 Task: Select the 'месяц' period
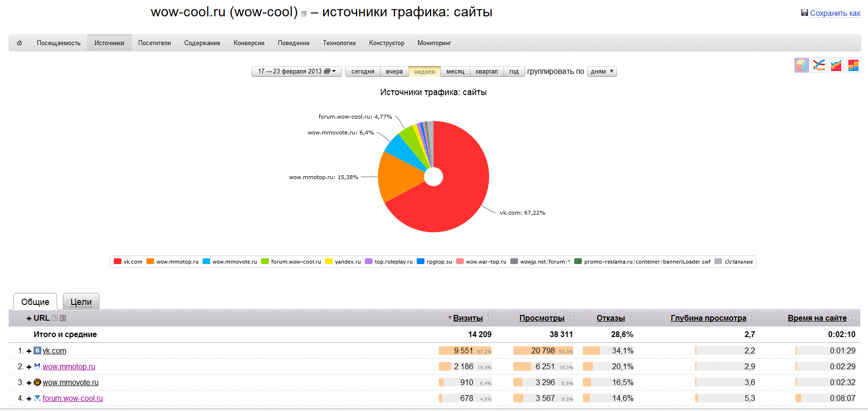pyautogui.click(x=455, y=72)
